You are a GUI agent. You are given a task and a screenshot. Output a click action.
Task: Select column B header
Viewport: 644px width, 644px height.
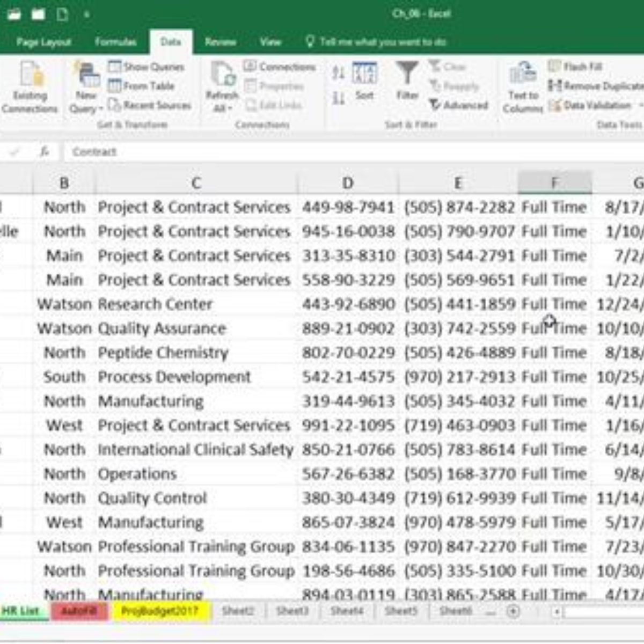(x=64, y=184)
